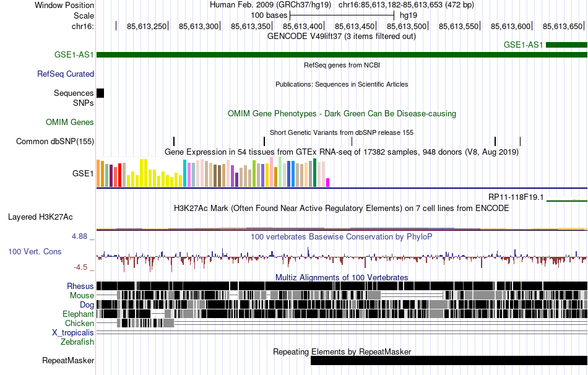
Task: Click the Multiz Alignments of 100 Vertebrates title
Action: click(342, 277)
